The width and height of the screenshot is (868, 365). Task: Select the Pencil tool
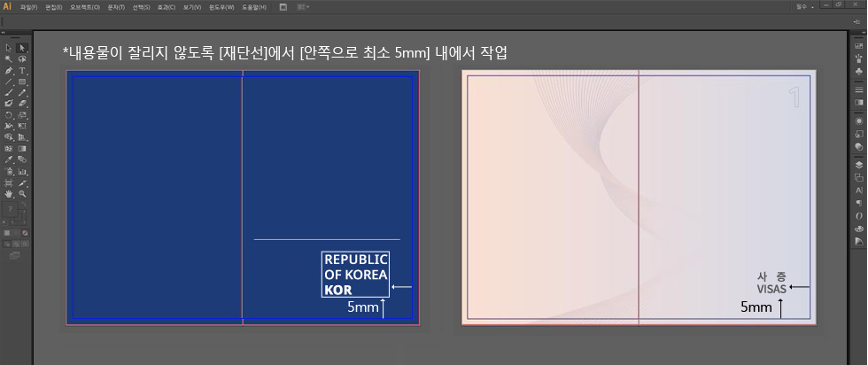coord(22,92)
